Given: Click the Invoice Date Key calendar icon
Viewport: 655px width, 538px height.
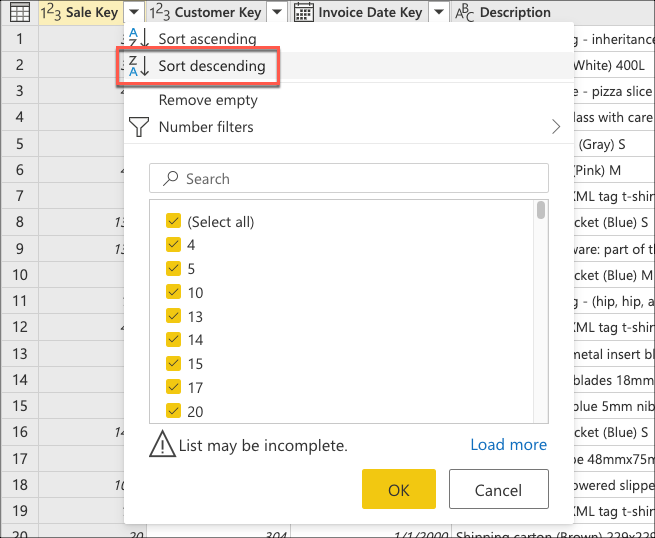Looking at the screenshot, I should pyautogui.click(x=304, y=13).
